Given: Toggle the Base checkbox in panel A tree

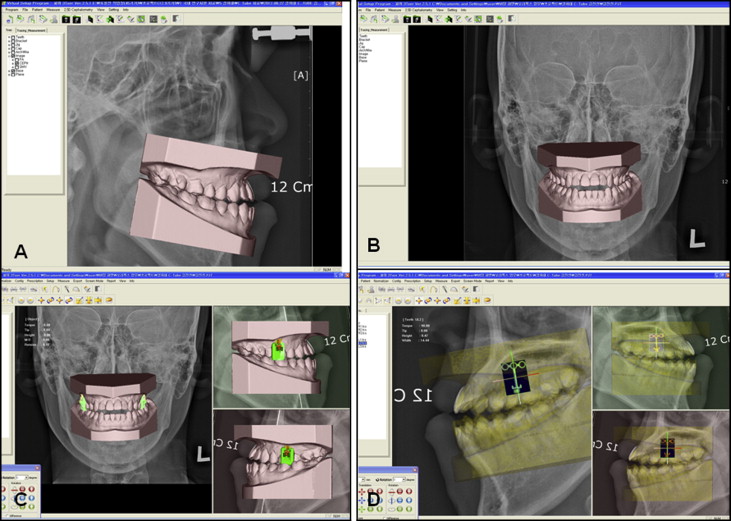Looking at the screenshot, I should (11, 71).
